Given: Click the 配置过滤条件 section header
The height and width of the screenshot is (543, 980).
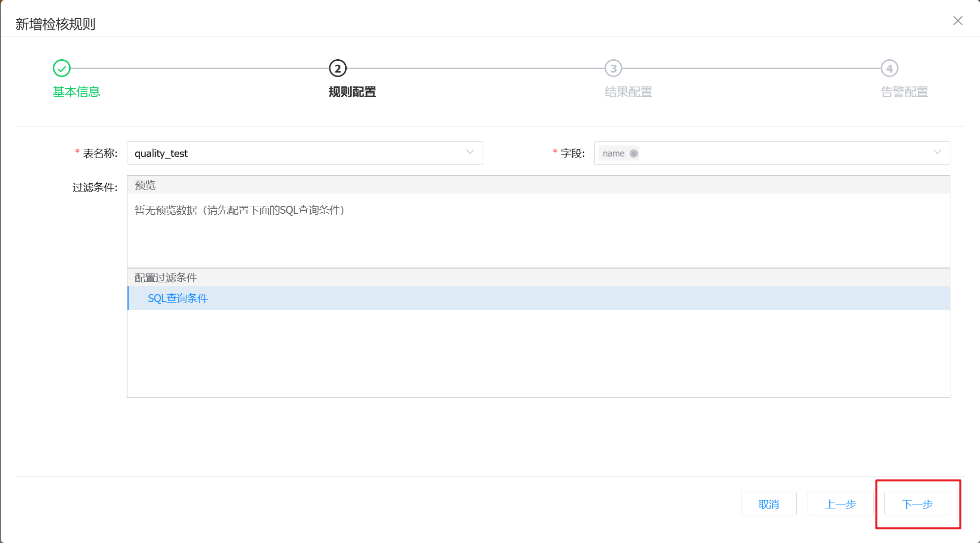Looking at the screenshot, I should coord(166,277).
